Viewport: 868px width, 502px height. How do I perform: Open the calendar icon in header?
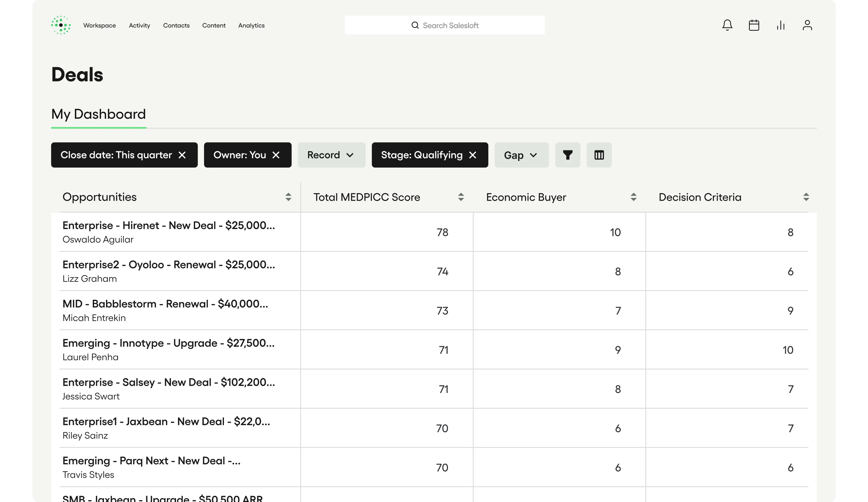[754, 25]
